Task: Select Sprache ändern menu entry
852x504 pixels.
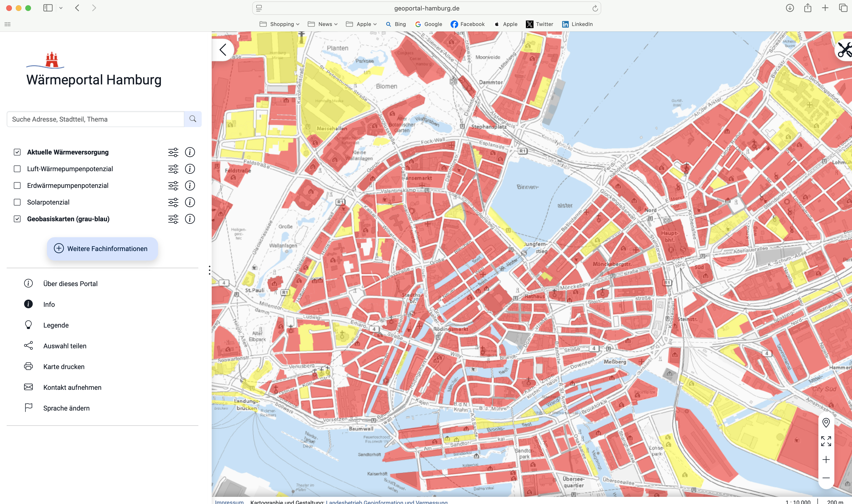Action: [66, 408]
